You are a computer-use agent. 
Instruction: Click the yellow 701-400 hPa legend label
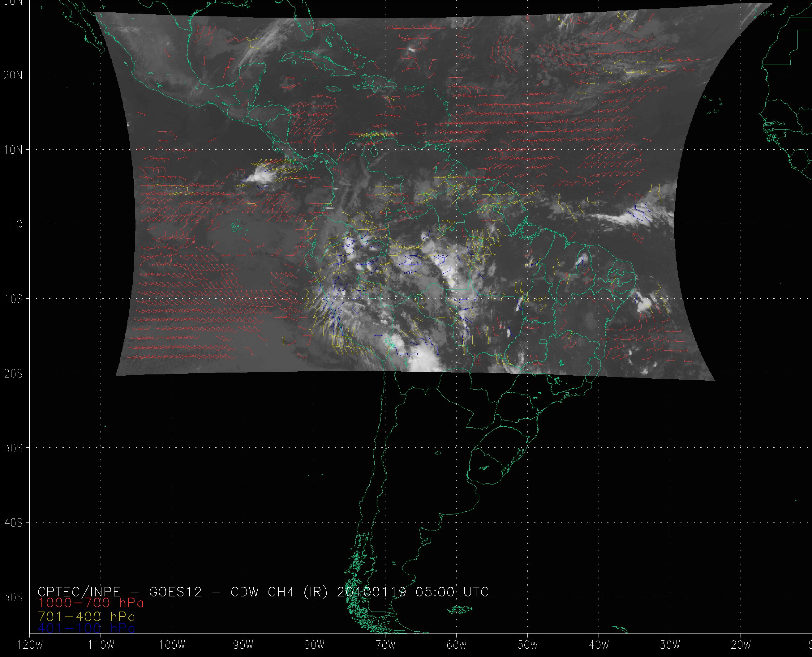(86, 616)
